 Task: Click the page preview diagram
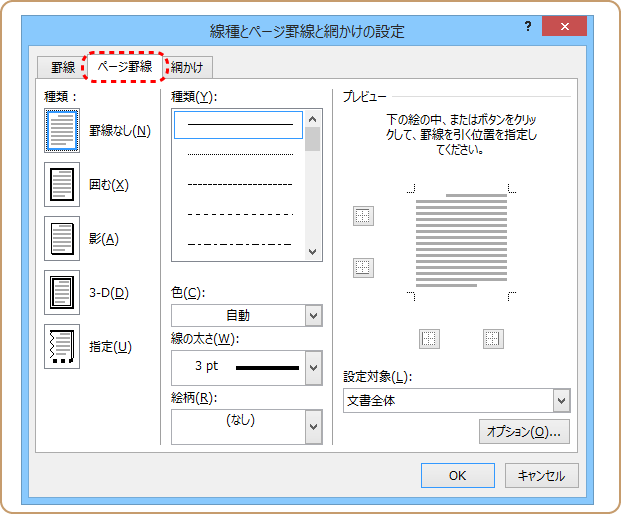461,242
